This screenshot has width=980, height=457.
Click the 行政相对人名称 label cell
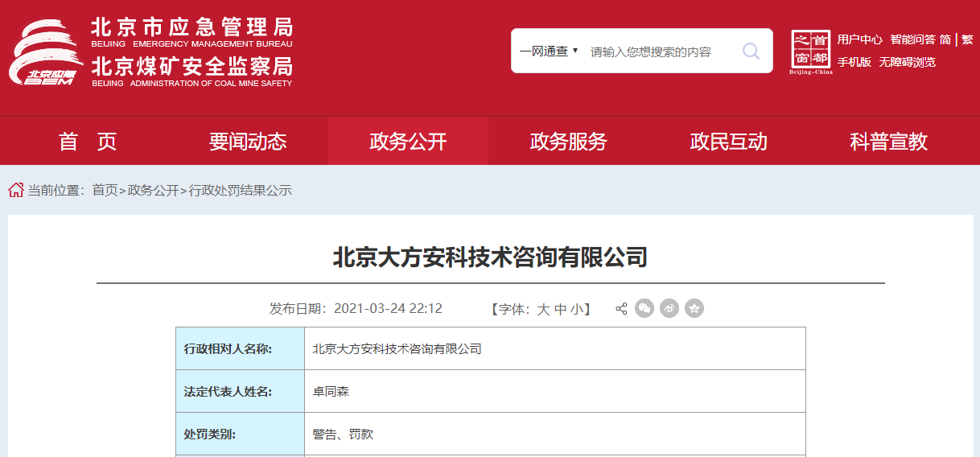coord(240,348)
